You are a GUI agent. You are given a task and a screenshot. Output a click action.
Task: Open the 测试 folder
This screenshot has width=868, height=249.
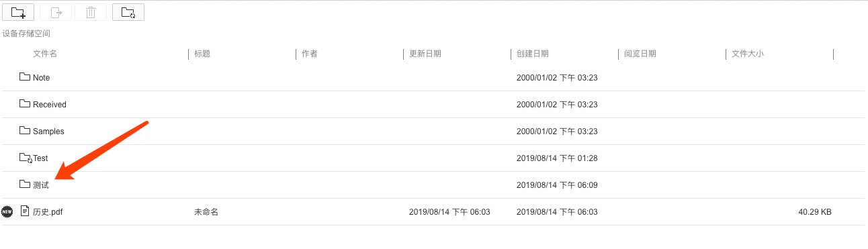click(41, 185)
